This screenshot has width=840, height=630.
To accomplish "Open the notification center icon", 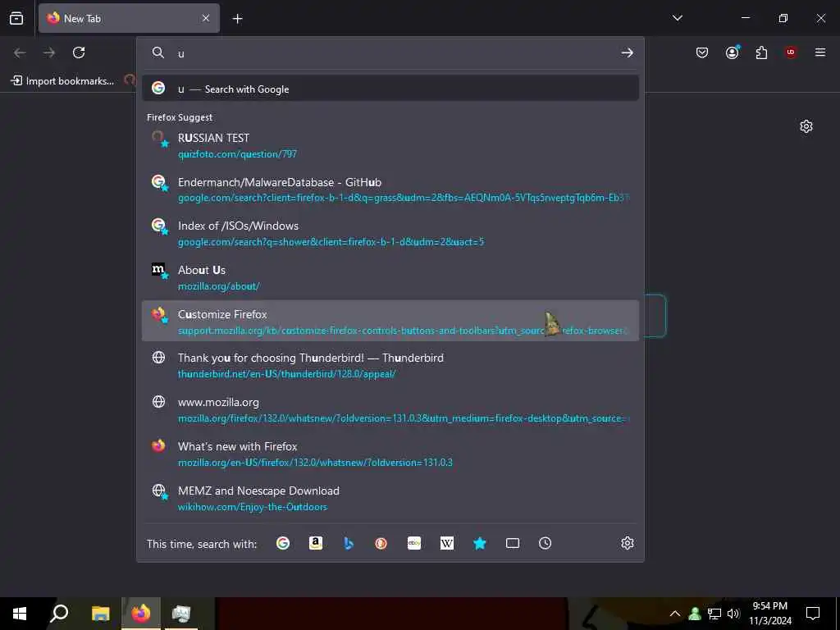I will point(813,614).
